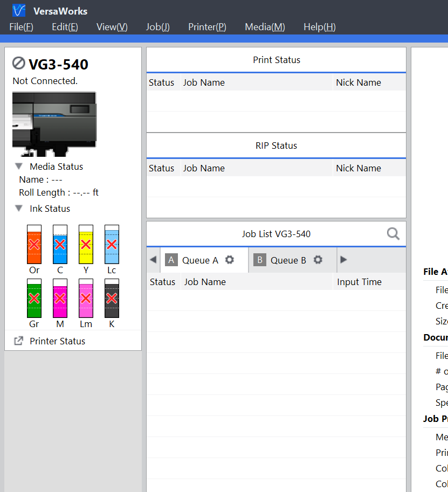The width and height of the screenshot is (448, 492).
Task: Open Queue A settings gear
Action: [230, 260]
